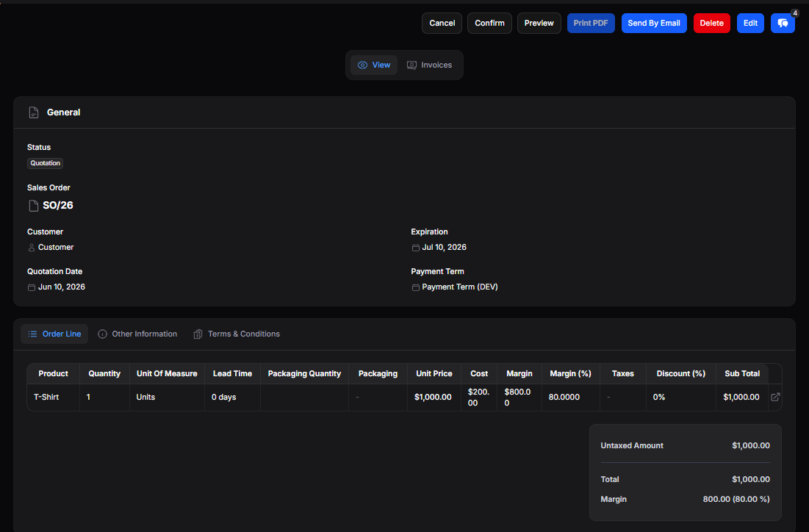809x532 pixels.
Task: Click the Cost column header
Action: [479, 373]
